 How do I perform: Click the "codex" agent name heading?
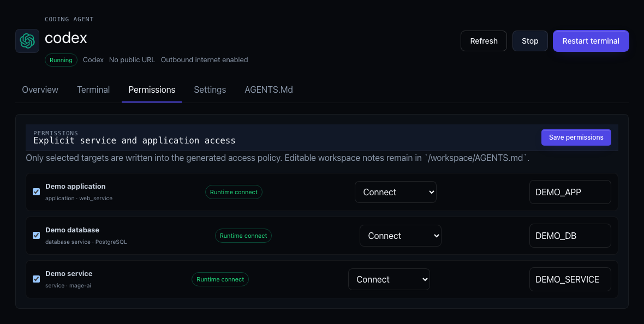coord(65,38)
